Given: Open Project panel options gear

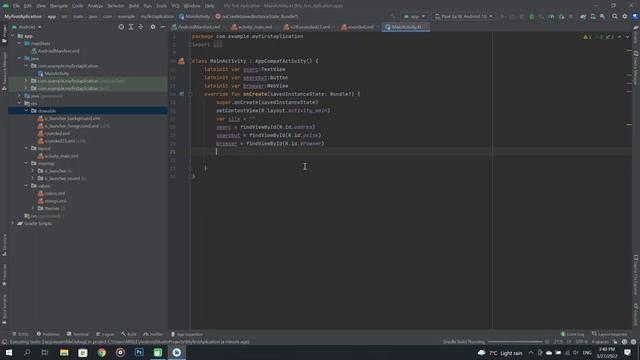Looking at the screenshot, I should click(153, 27).
